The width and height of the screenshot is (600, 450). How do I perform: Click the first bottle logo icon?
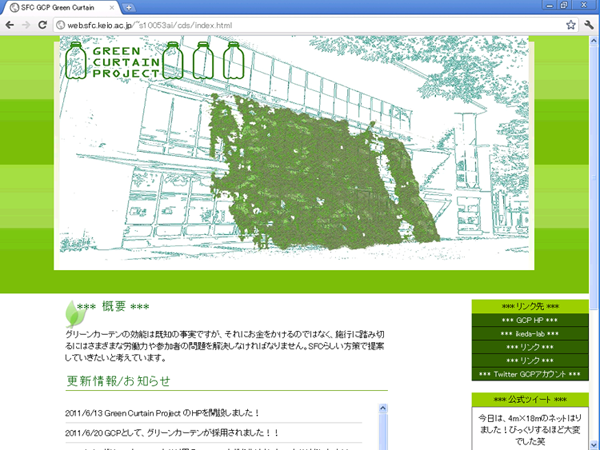coord(76,60)
